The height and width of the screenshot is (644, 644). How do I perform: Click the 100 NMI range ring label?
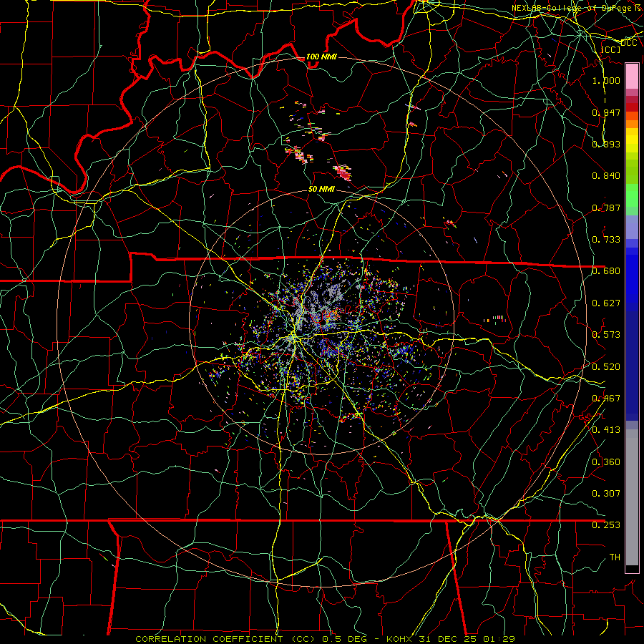321,57
